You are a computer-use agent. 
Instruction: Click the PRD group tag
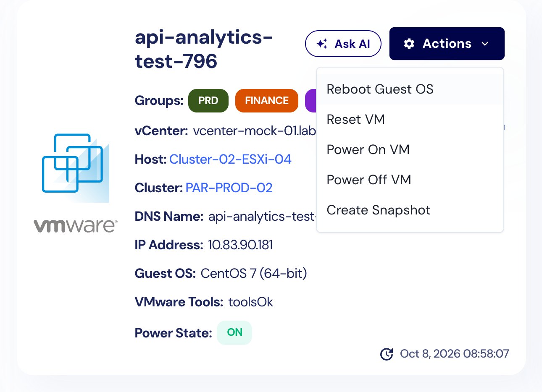[x=208, y=101]
